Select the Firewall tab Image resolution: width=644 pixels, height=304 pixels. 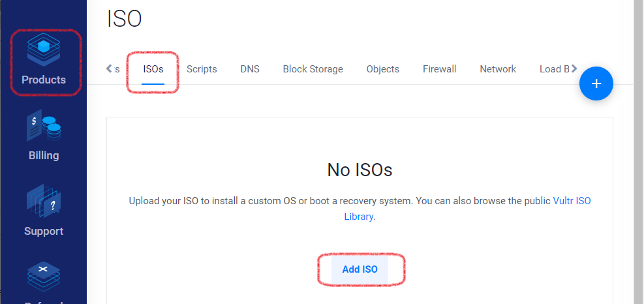coord(440,69)
